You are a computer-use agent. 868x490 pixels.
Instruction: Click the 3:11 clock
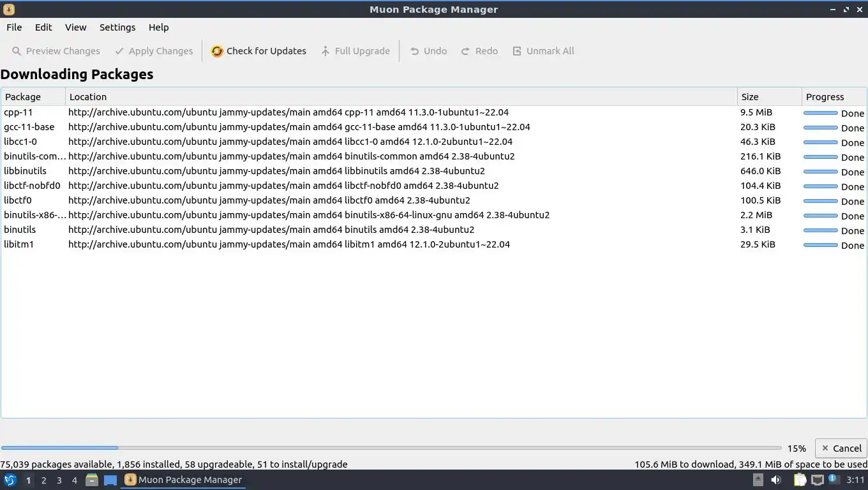pyautogui.click(x=855, y=480)
